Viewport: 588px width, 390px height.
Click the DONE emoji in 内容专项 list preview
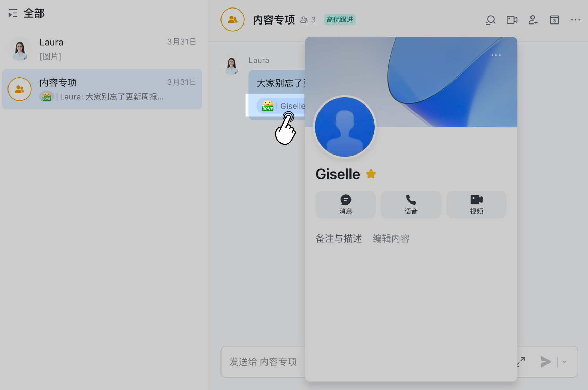pos(47,97)
